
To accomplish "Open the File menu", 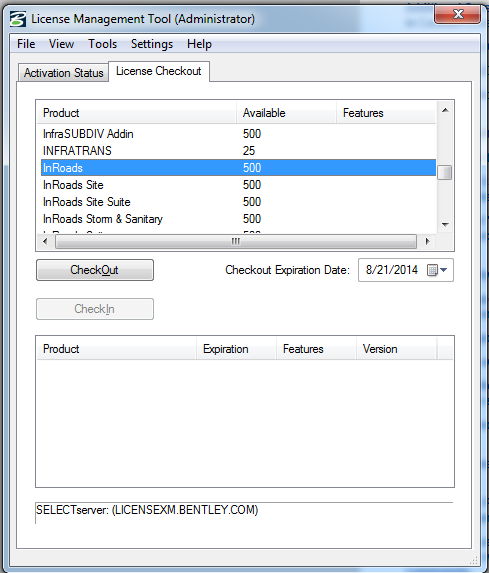I will point(26,44).
